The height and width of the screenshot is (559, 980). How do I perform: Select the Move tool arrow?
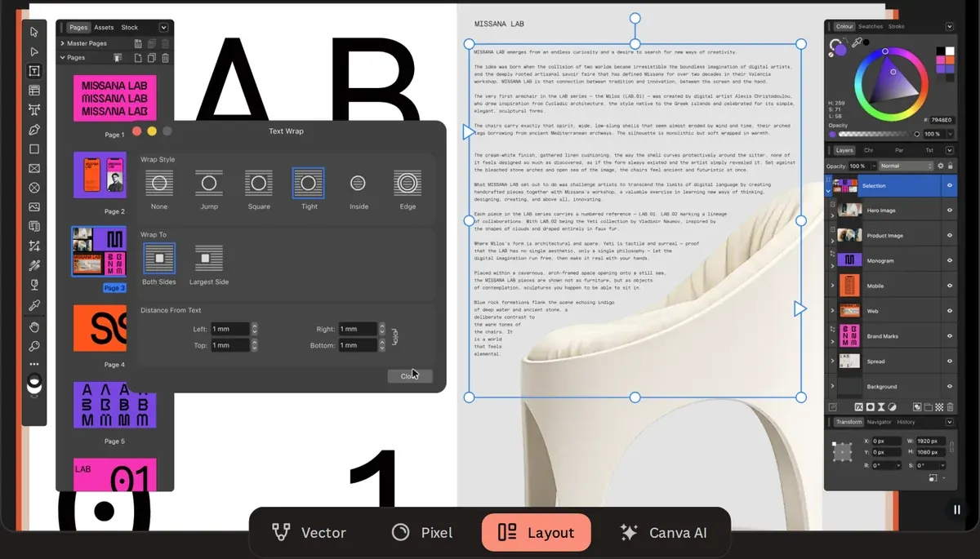point(33,33)
